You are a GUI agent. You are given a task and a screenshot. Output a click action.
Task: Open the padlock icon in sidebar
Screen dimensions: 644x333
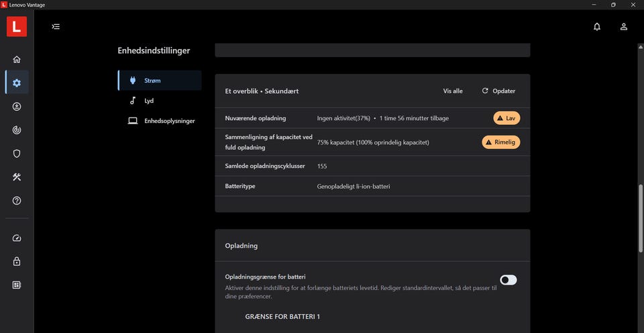pos(17,261)
